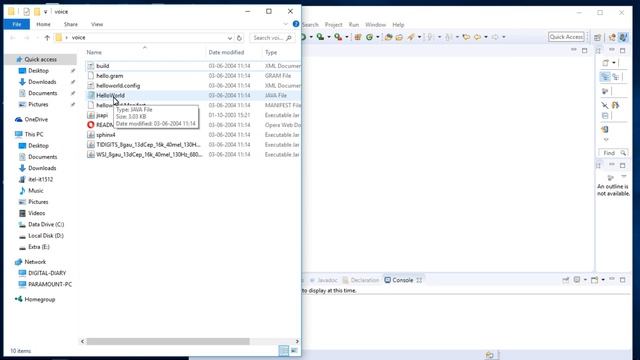
Task: Click the Search flashlight icon in Eclipse toolbar
Action: click(411, 37)
